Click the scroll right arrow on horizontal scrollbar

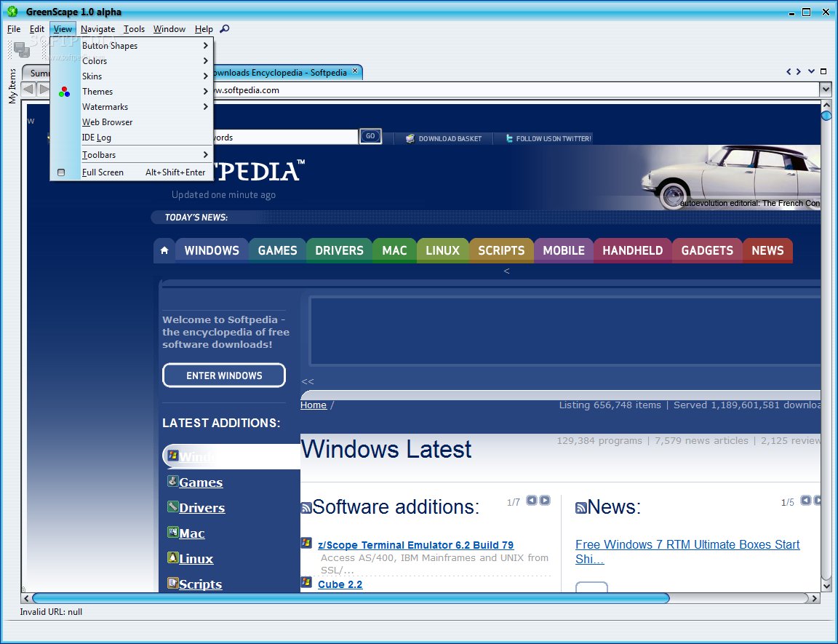pos(815,598)
